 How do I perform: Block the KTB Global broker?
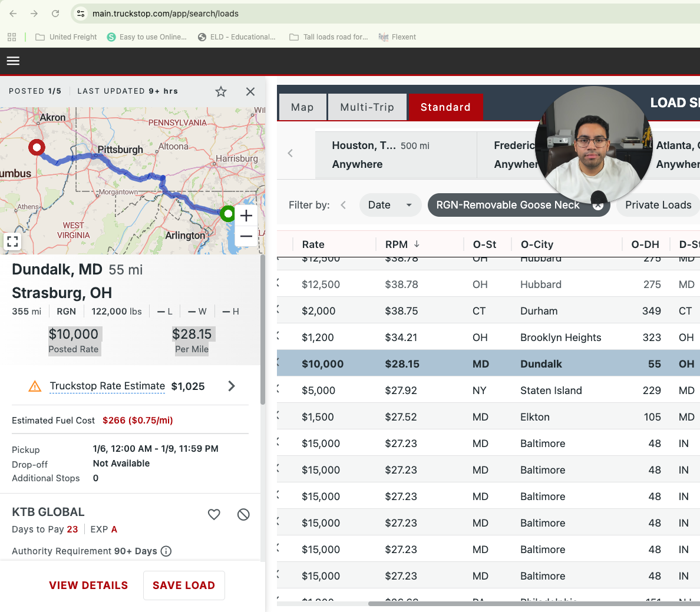click(x=243, y=514)
